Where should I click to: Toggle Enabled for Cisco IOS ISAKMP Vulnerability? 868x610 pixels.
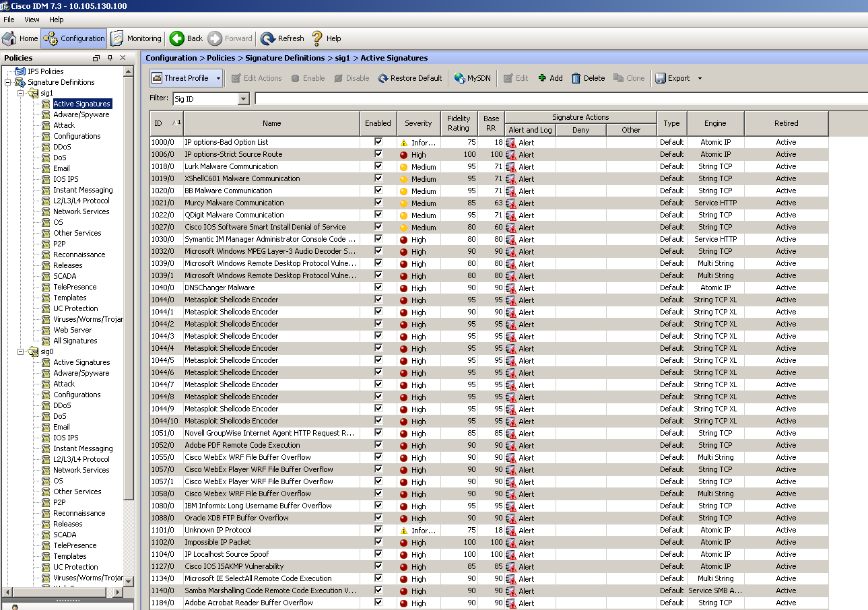[378, 566]
